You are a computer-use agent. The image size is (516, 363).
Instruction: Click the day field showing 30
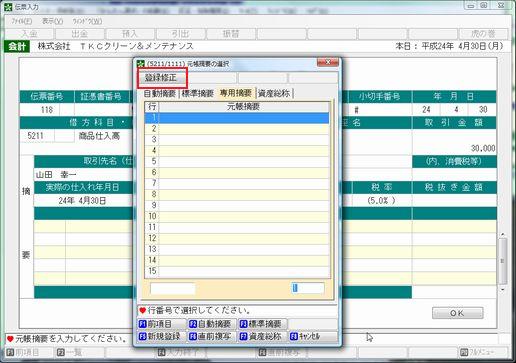click(483, 109)
